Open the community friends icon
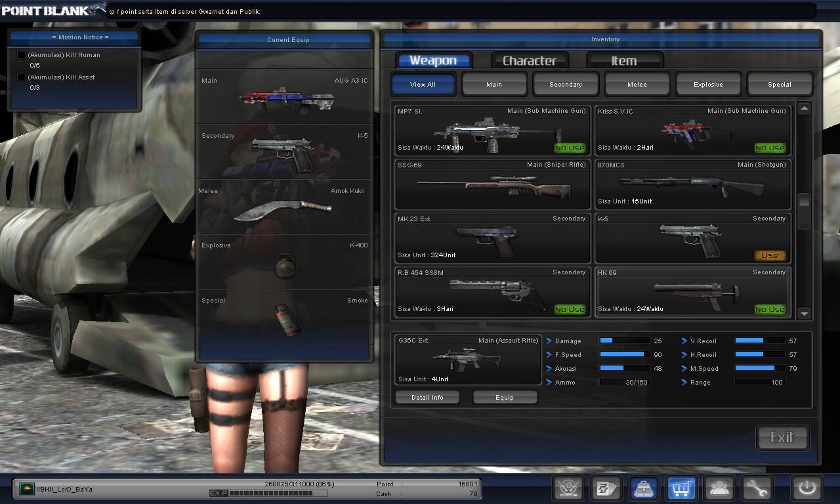The height and width of the screenshot is (504, 840). (x=719, y=488)
